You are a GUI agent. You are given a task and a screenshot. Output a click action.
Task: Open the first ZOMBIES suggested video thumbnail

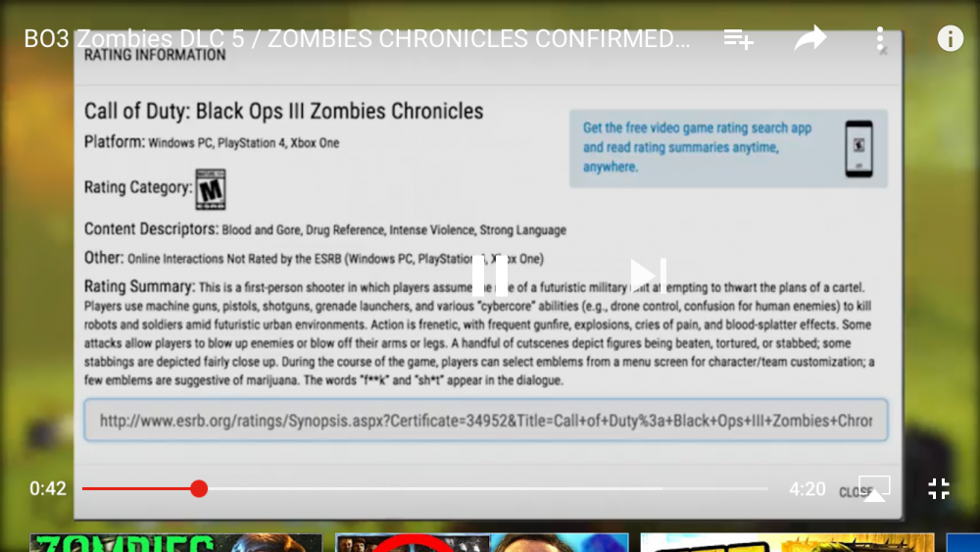[175, 542]
